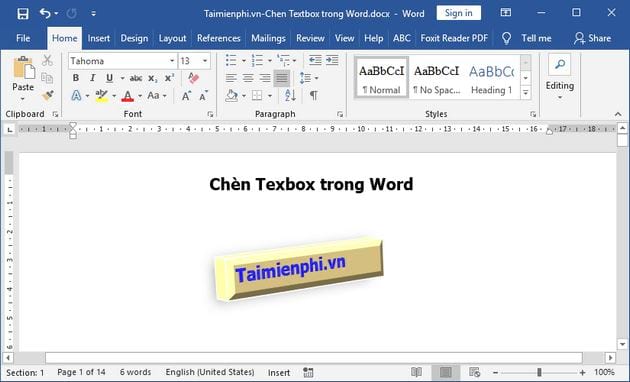Click the Borders icon
Screen dimensions: 630x382
pos(257,96)
